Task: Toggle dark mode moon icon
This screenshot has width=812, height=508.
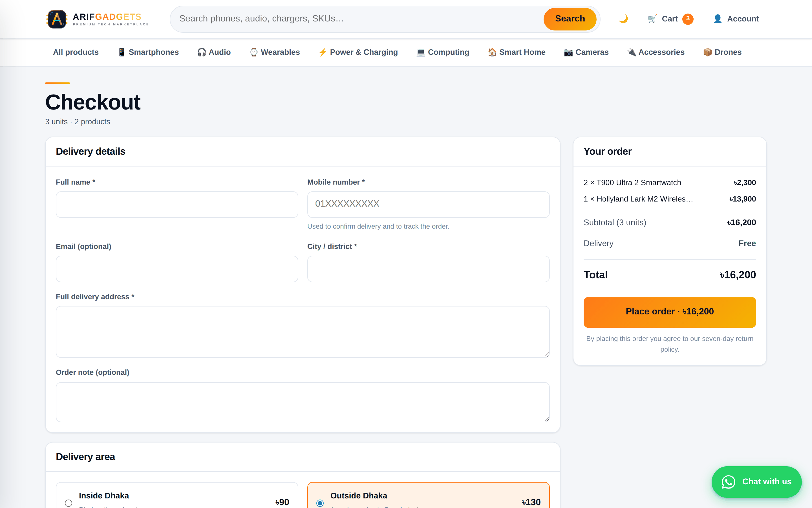Action: [x=623, y=19]
